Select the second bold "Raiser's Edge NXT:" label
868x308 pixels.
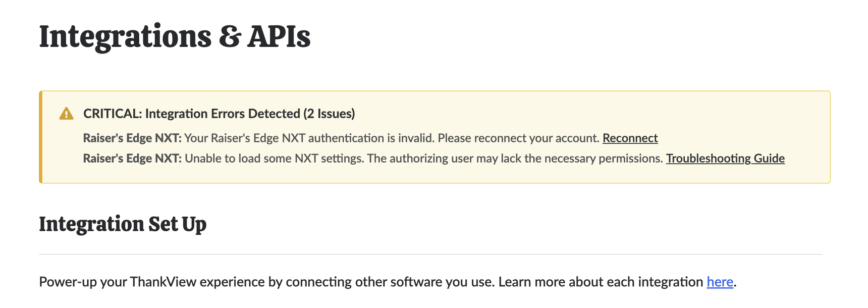point(132,158)
